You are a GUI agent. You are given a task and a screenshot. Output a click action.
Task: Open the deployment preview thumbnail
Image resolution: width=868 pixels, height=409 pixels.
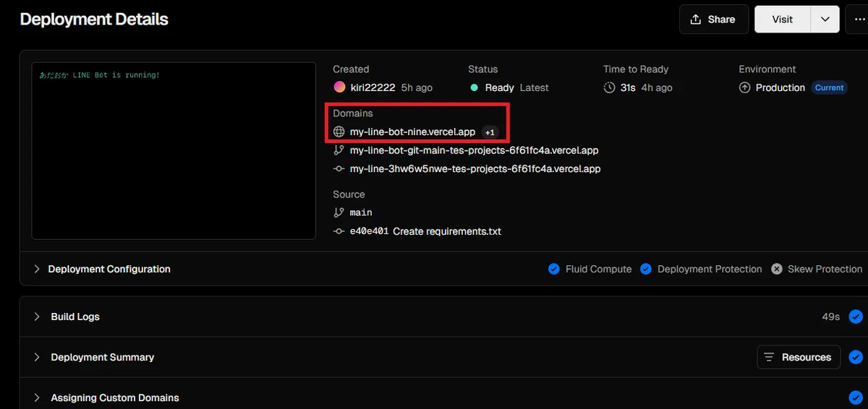(174, 150)
